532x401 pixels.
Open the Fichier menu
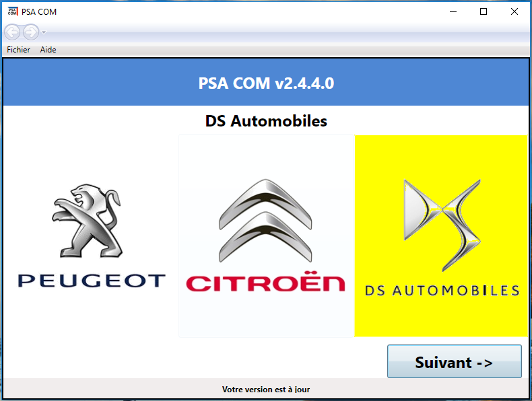pos(18,50)
